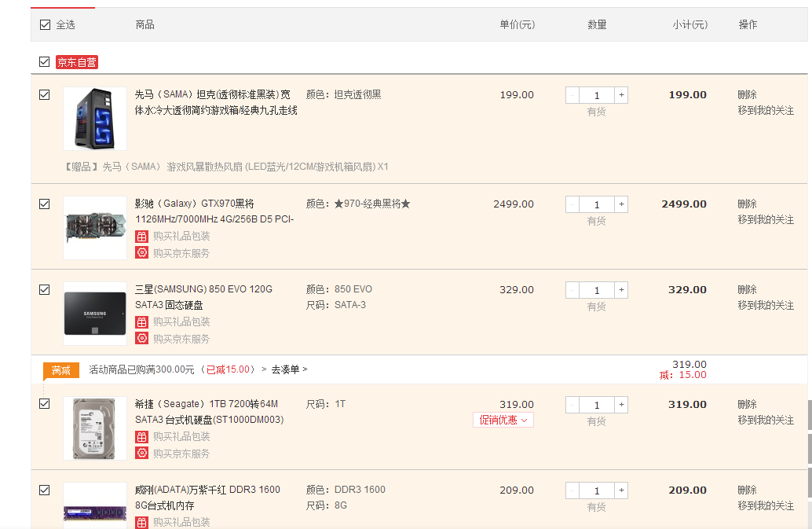Click the quantity field for ADATA memory
Screen dimensions: 812x529
click(597, 490)
